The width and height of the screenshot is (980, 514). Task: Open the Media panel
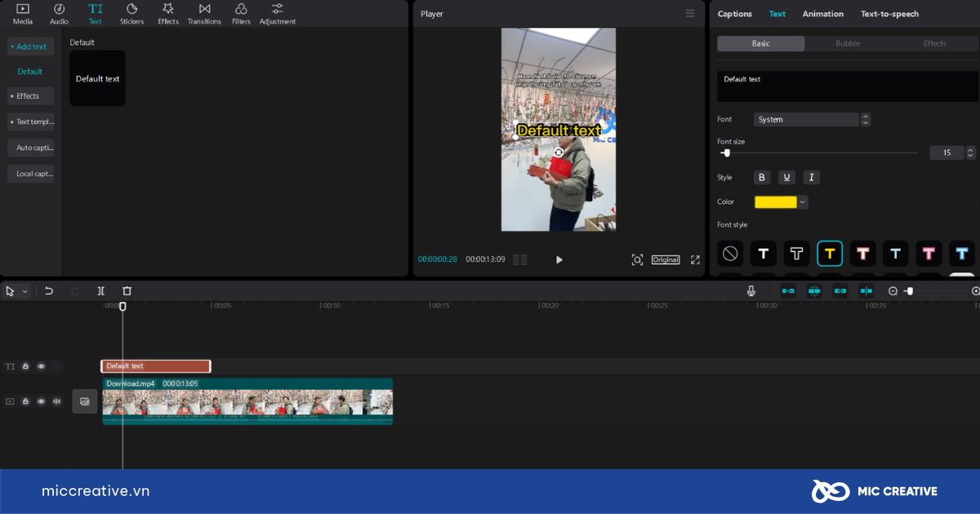(x=23, y=14)
